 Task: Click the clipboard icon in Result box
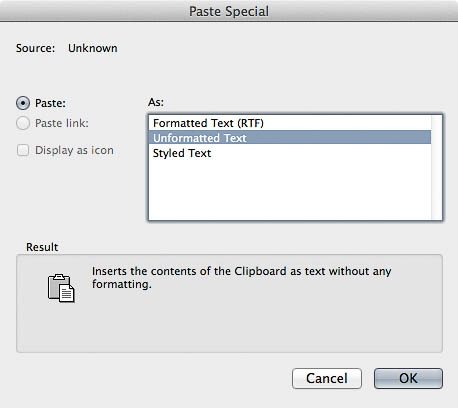pos(61,288)
